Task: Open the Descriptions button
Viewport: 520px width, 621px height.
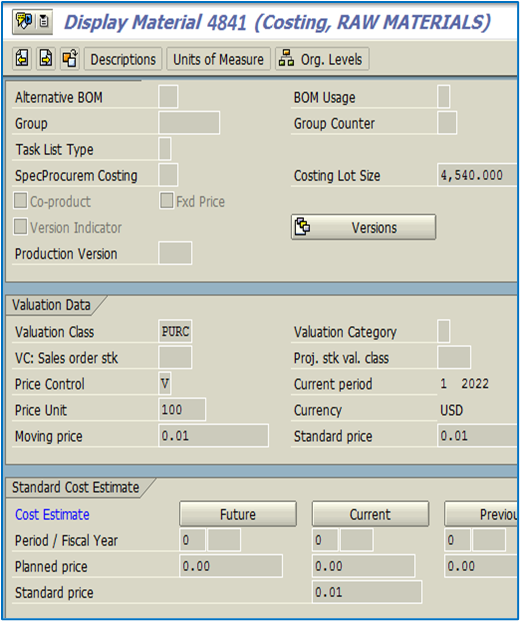Action: click(123, 59)
